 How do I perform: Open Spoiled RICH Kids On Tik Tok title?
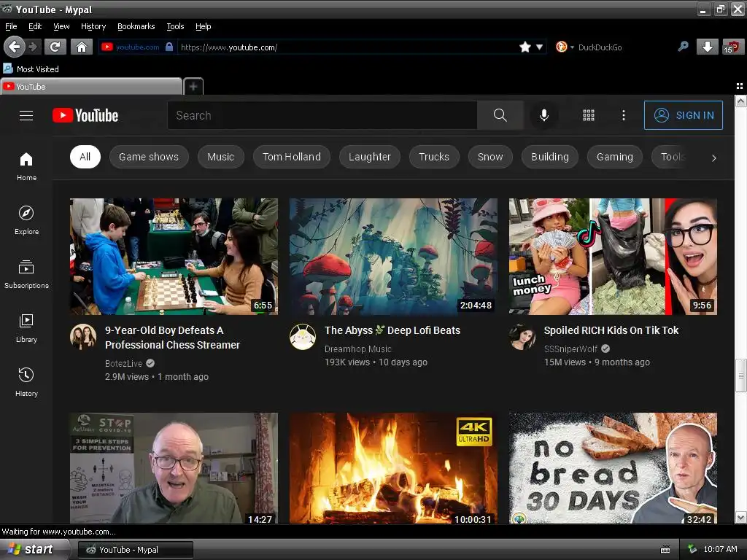coord(611,330)
